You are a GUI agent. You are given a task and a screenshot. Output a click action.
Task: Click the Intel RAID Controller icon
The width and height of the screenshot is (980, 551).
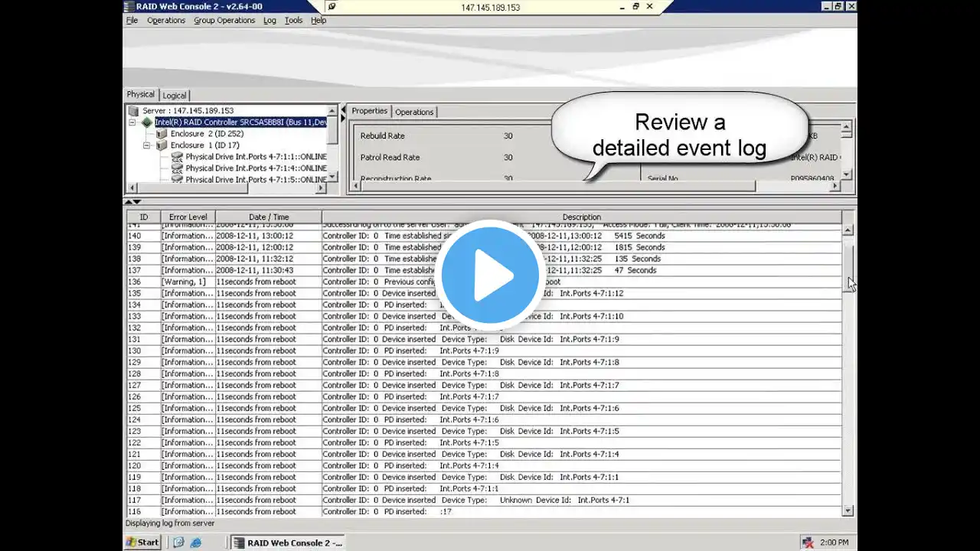click(x=147, y=122)
